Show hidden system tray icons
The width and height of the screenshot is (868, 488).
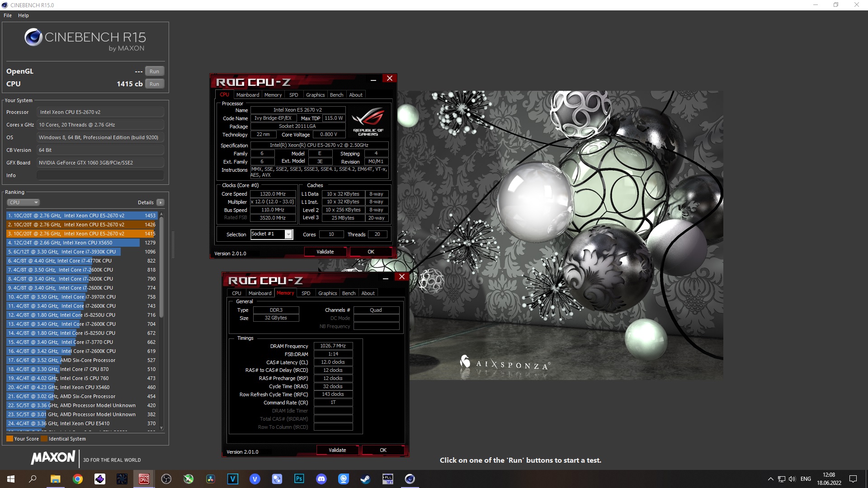770,479
